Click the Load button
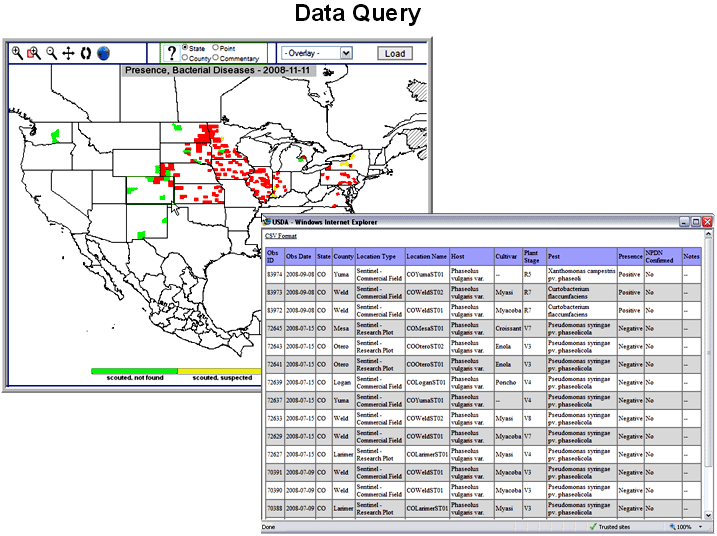The height and width of the screenshot is (536, 717). [395, 53]
